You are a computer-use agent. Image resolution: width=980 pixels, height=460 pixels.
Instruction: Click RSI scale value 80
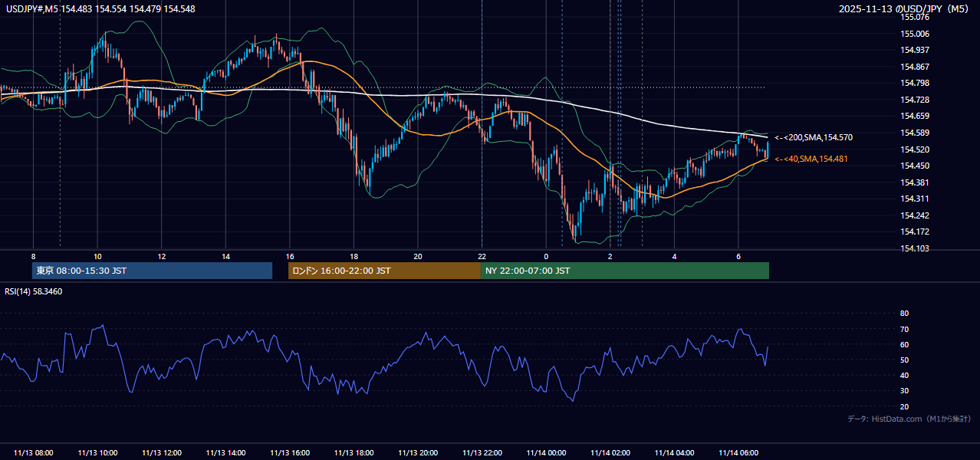point(904,314)
